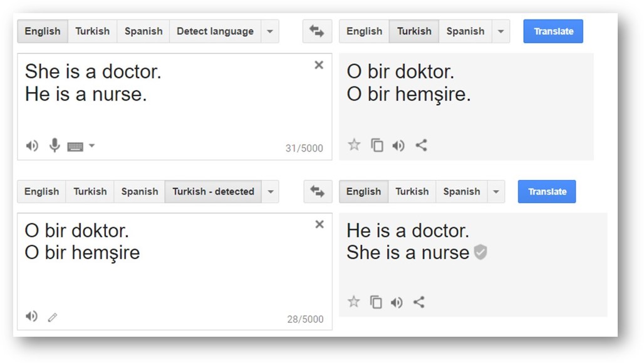
Task: Listen to the lower English translation
Action: [x=397, y=302]
